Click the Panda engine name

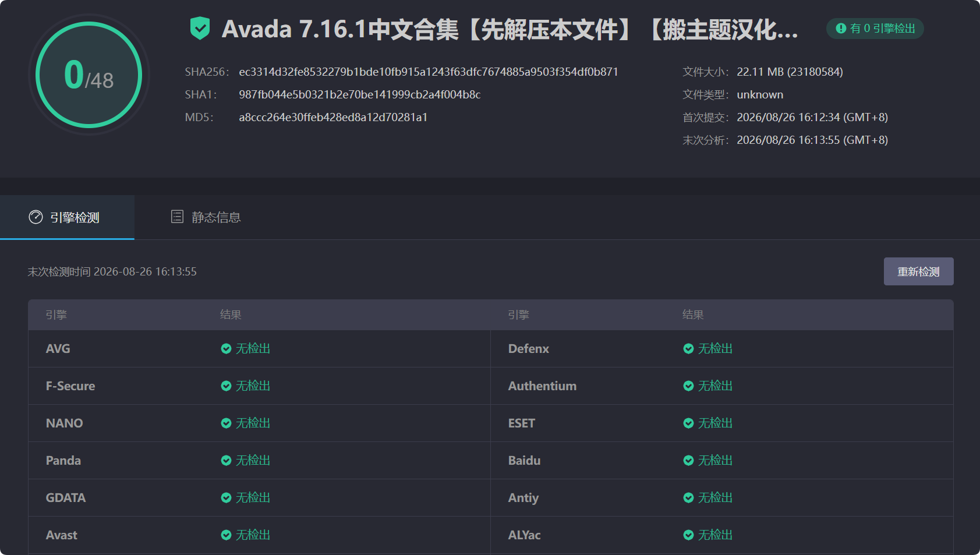[x=63, y=461]
